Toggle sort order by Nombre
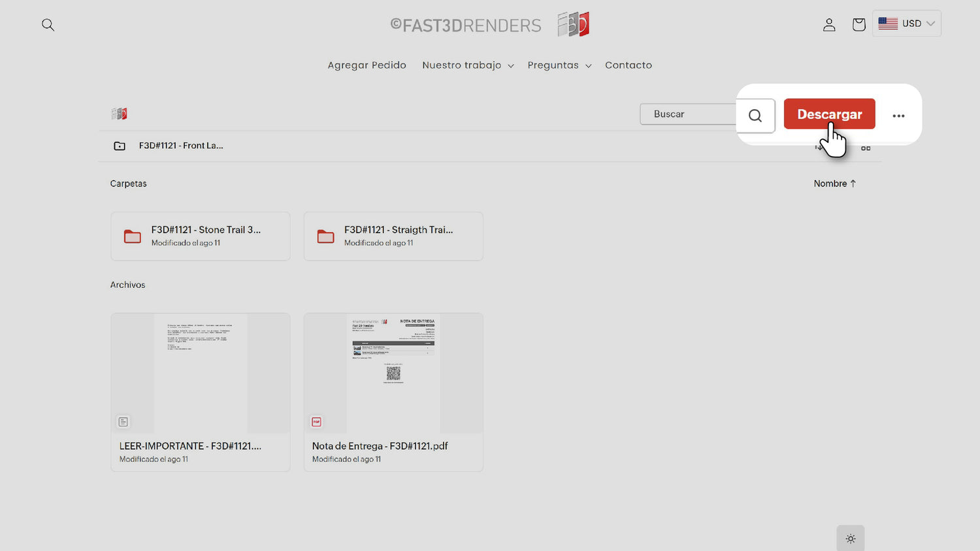The height and width of the screenshot is (551, 980). tap(834, 183)
